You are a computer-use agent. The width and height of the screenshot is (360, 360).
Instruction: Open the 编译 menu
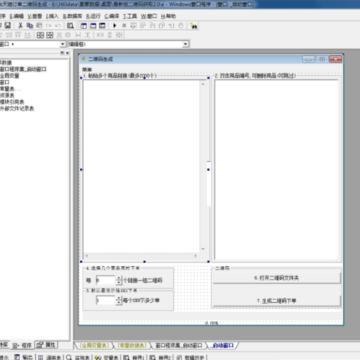(x=112, y=16)
